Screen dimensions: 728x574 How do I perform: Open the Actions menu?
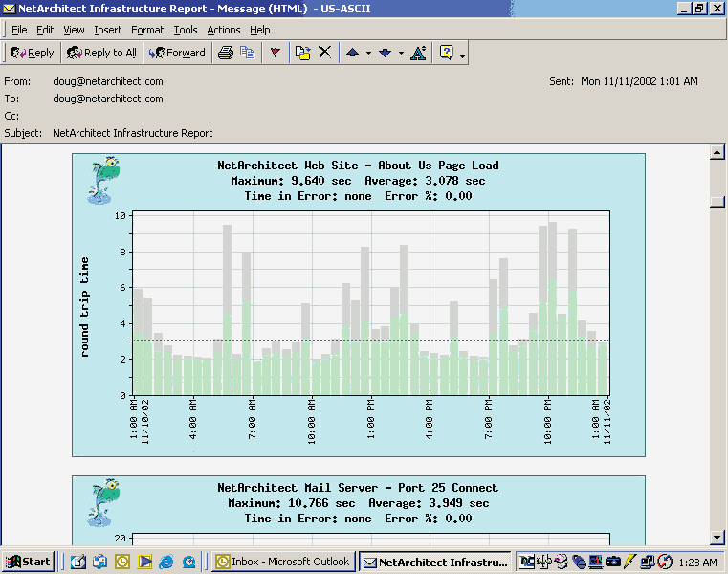point(224,30)
